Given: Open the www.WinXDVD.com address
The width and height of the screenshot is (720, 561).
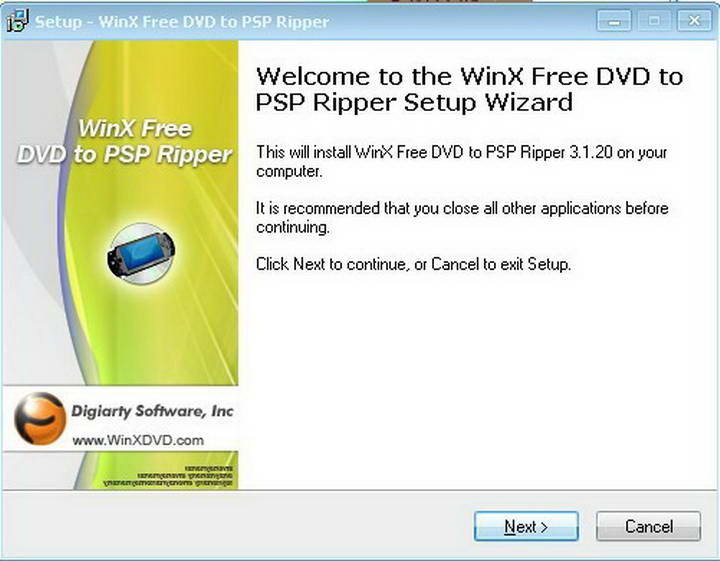Looking at the screenshot, I should [138, 440].
